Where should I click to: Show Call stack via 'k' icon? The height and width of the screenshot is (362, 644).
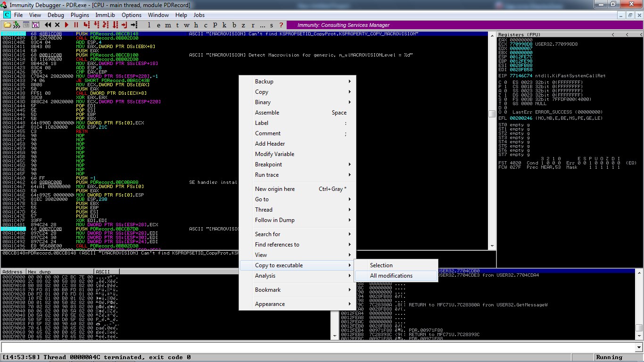pos(225,25)
